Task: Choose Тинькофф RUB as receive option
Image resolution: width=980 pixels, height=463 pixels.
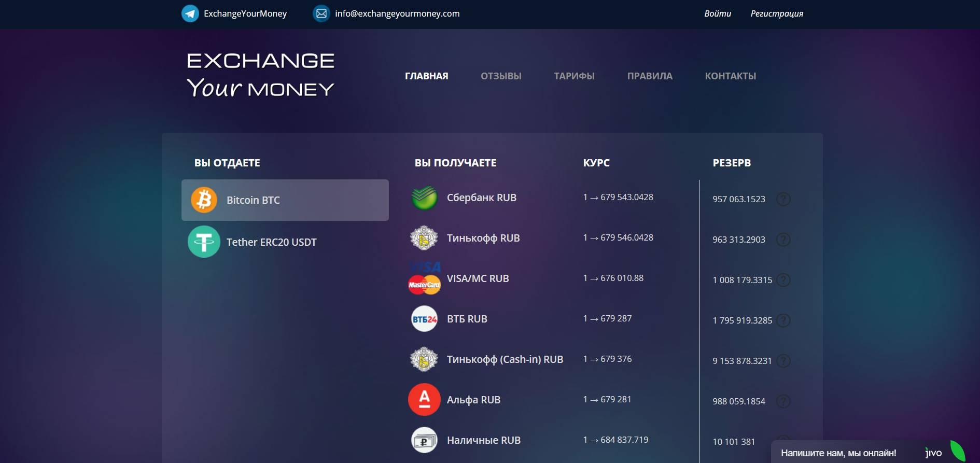Action: 483,238
